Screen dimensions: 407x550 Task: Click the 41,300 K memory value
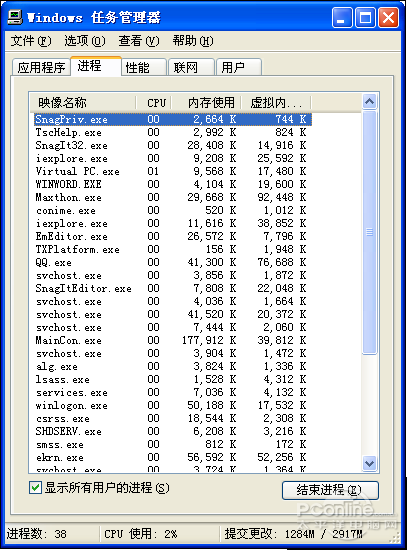click(x=212, y=262)
